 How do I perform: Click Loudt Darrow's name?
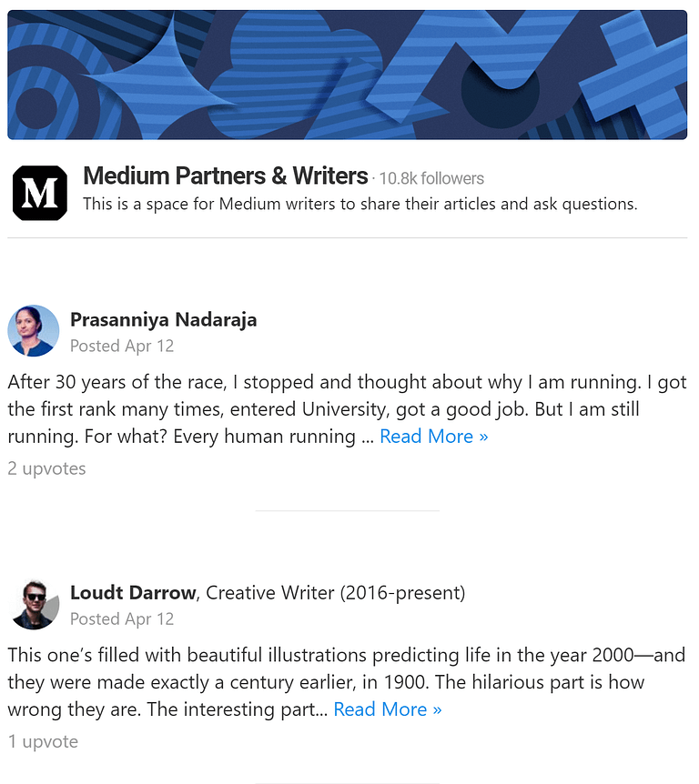click(x=132, y=592)
